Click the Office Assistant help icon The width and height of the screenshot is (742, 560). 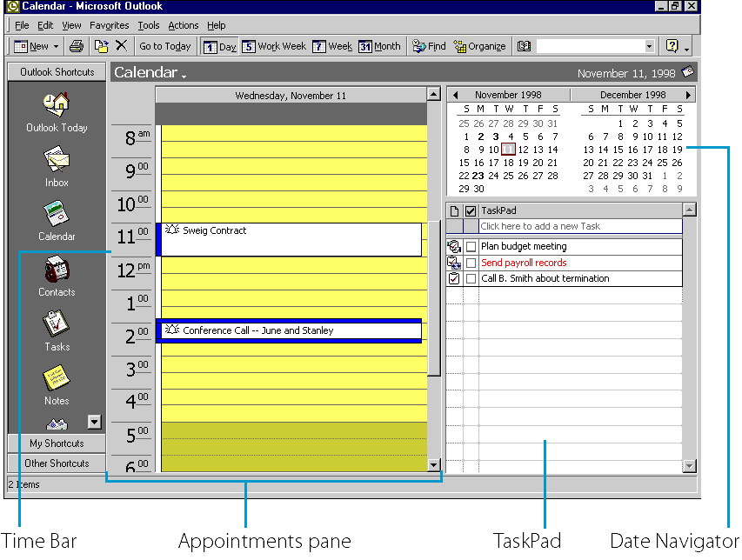(672, 46)
